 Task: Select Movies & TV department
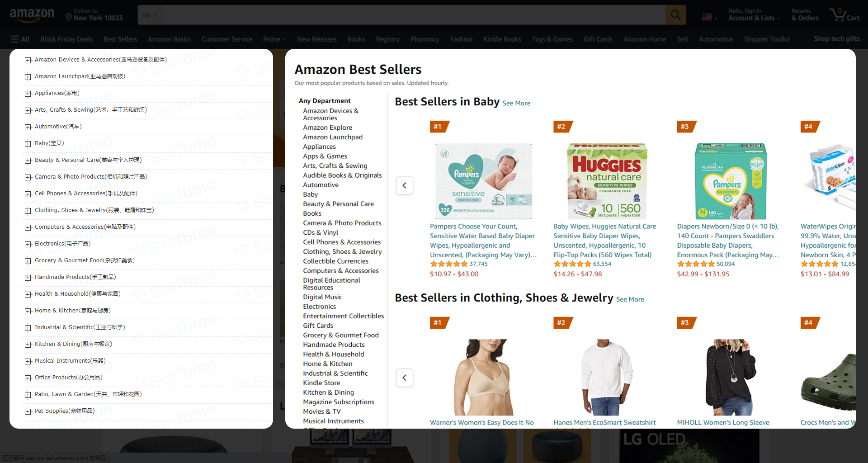click(x=322, y=411)
